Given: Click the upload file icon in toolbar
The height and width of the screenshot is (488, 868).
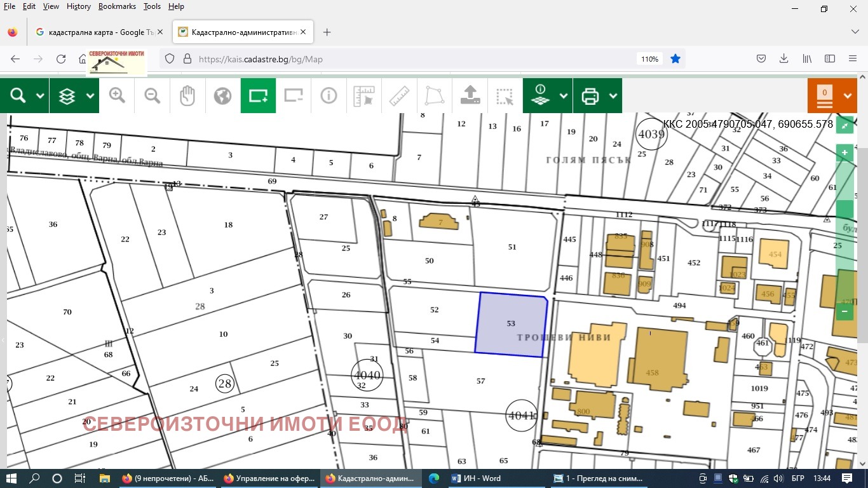Looking at the screenshot, I should click(470, 95).
